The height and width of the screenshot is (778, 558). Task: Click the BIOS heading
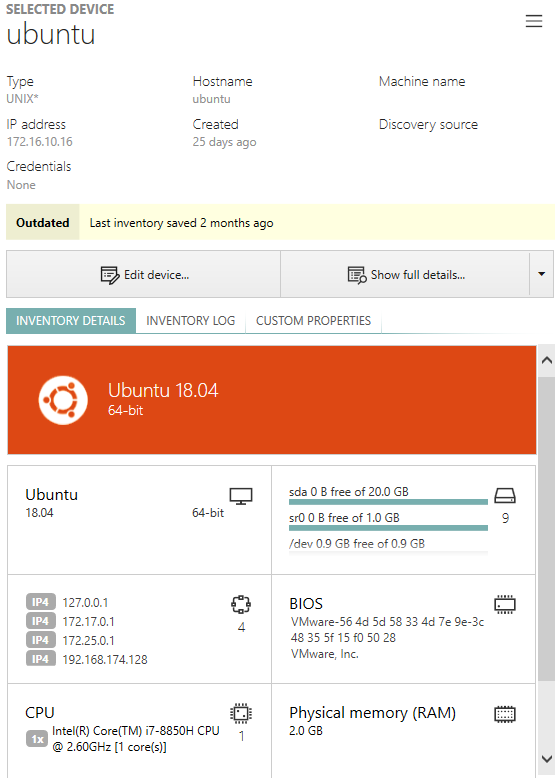click(x=306, y=603)
